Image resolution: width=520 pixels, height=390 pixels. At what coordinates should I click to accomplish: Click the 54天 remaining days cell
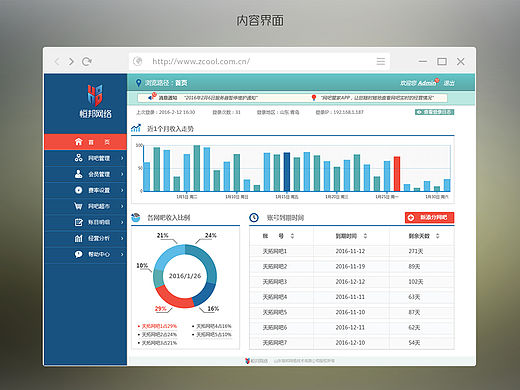click(x=414, y=343)
